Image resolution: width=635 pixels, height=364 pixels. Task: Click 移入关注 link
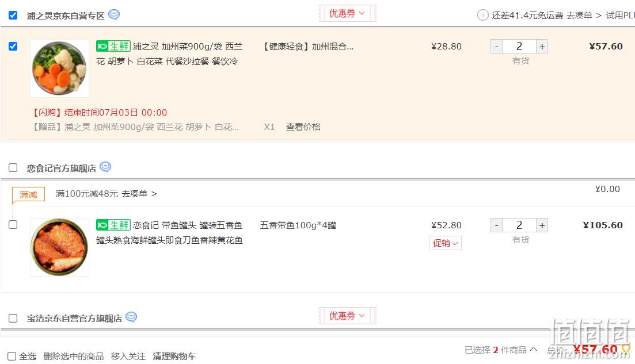128,357
